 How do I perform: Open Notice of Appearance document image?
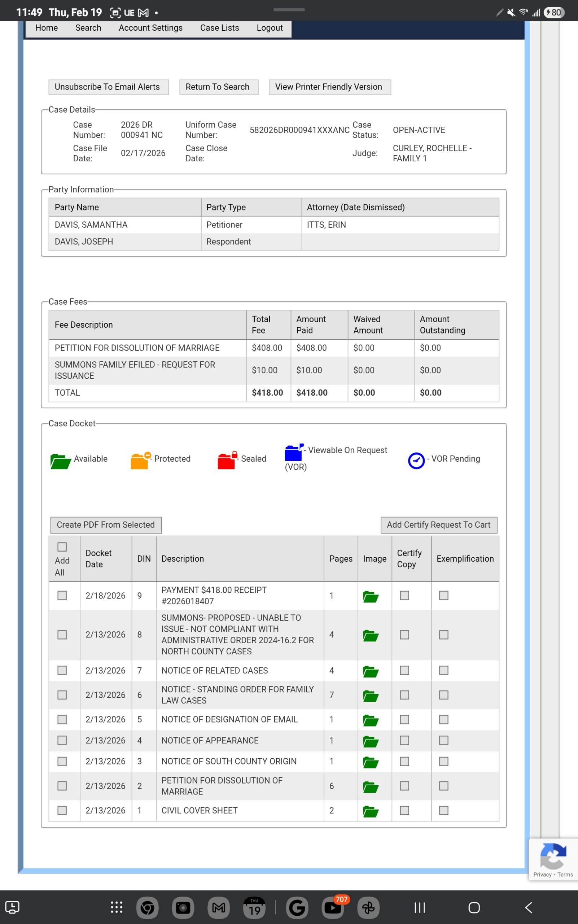coord(370,742)
